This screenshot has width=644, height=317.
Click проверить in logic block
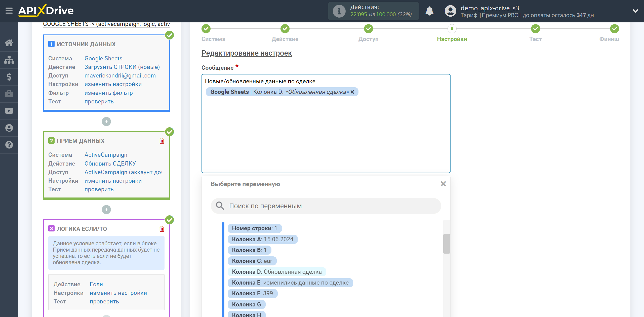[x=104, y=301]
